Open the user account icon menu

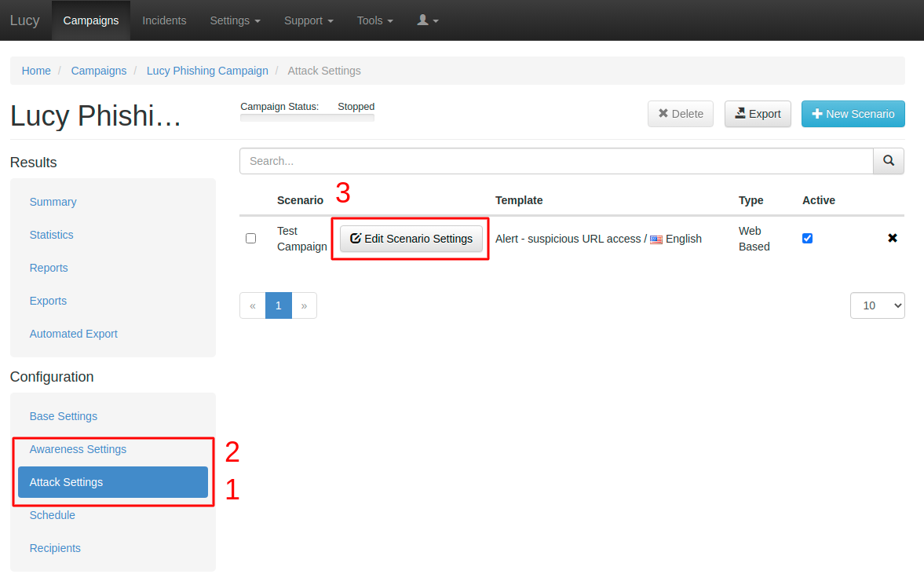428,20
